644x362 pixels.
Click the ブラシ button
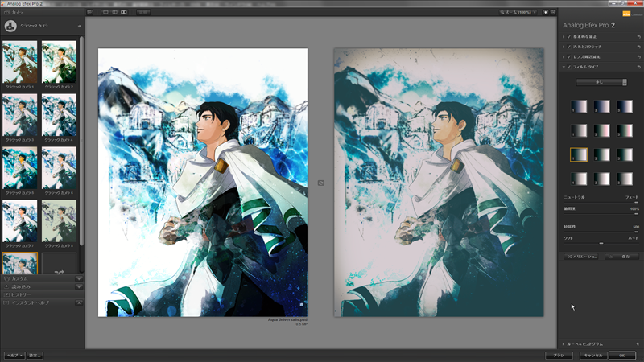tap(559, 356)
